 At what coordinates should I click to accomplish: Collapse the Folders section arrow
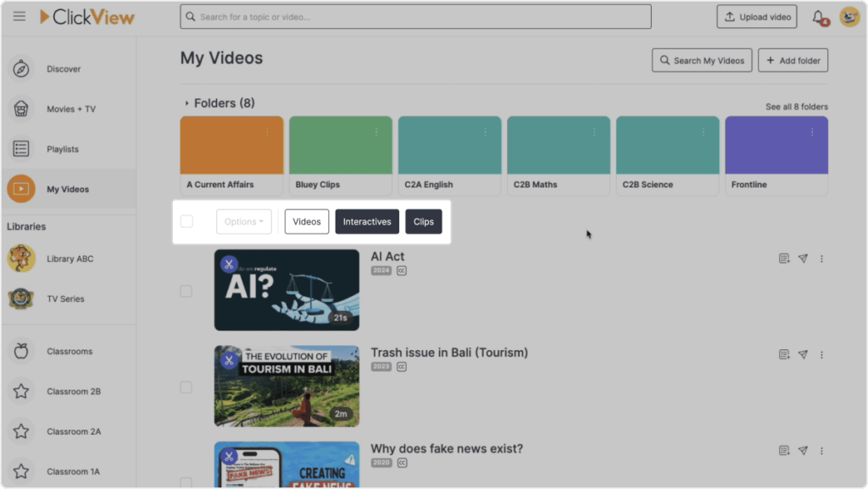tap(186, 103)
